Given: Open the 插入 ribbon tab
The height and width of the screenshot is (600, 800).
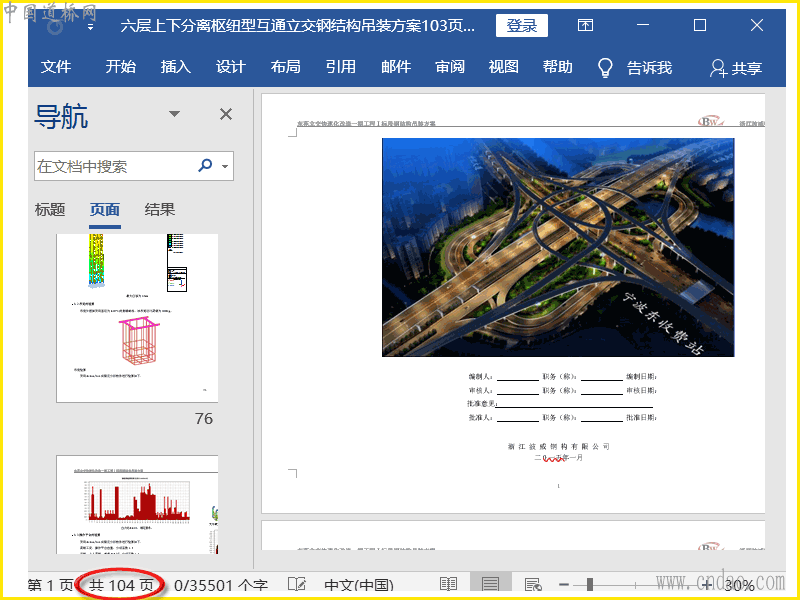Looking at the screenshot, I should pos(176,67).
